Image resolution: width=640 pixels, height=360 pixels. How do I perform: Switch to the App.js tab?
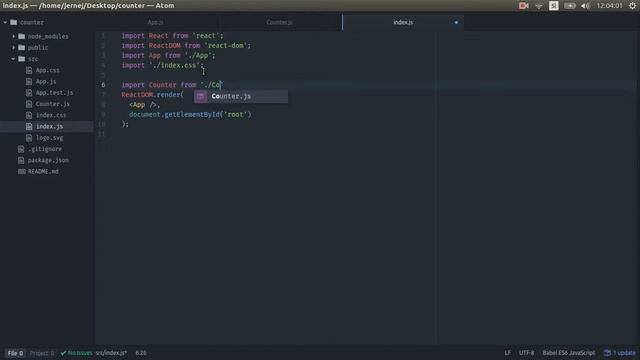click(x=156, y=22)
